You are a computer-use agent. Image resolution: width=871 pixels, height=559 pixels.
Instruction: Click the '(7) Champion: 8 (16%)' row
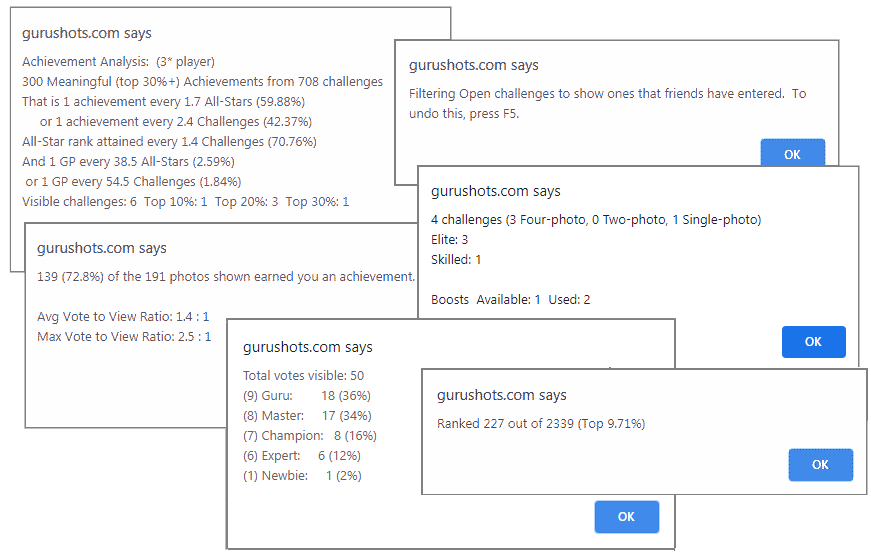[309, 436]
